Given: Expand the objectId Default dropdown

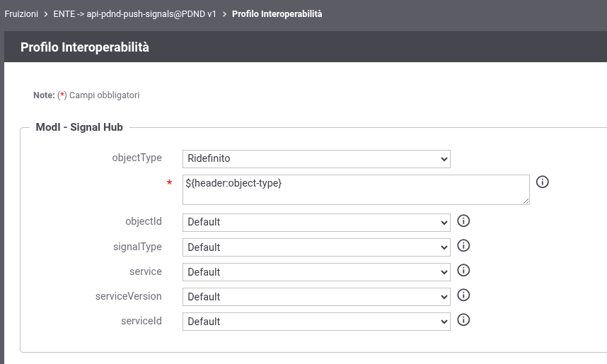Looking at the screenshot, I should click(x=316, y=223).
